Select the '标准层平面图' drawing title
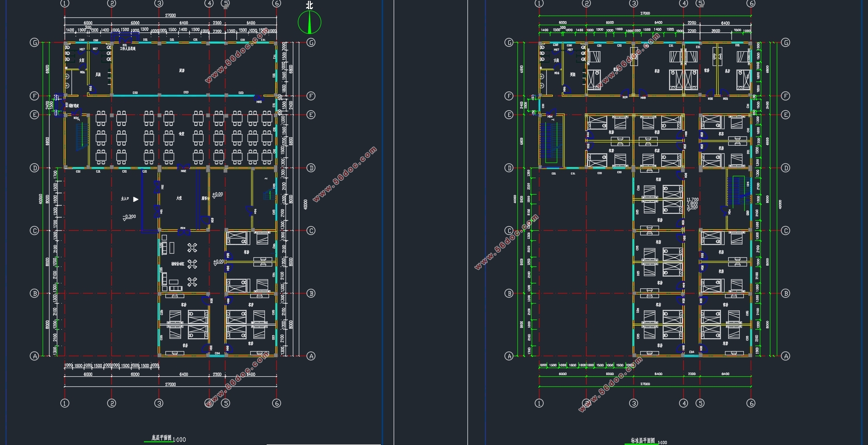The image size is (868, 445). [x=643, y=440]
